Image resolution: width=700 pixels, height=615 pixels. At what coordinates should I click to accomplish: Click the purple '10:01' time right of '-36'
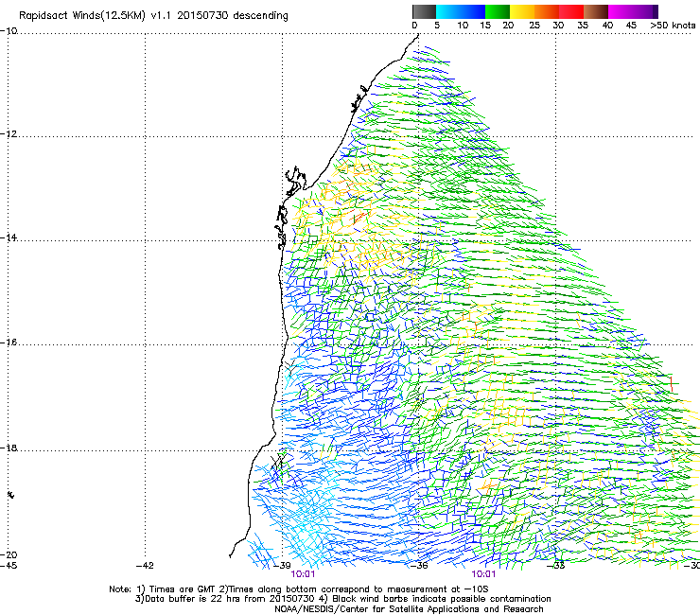coord(483,574)
